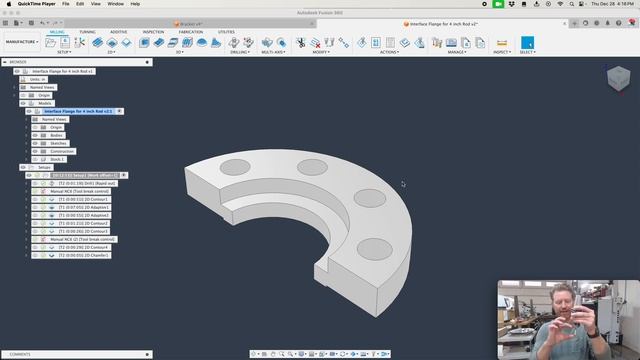
Task: Select the Units: in tree row
Action: pos(34,79)
